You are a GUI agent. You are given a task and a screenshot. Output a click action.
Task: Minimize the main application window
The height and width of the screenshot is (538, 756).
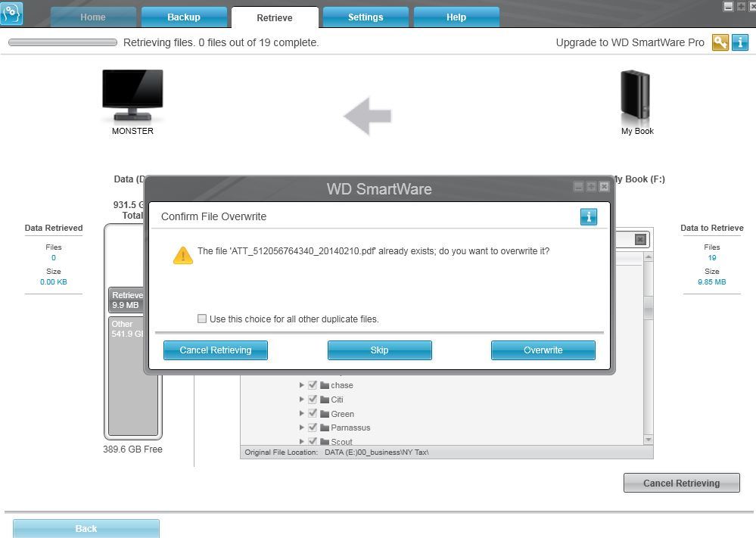pyautogui.click(x=729, y=6)
